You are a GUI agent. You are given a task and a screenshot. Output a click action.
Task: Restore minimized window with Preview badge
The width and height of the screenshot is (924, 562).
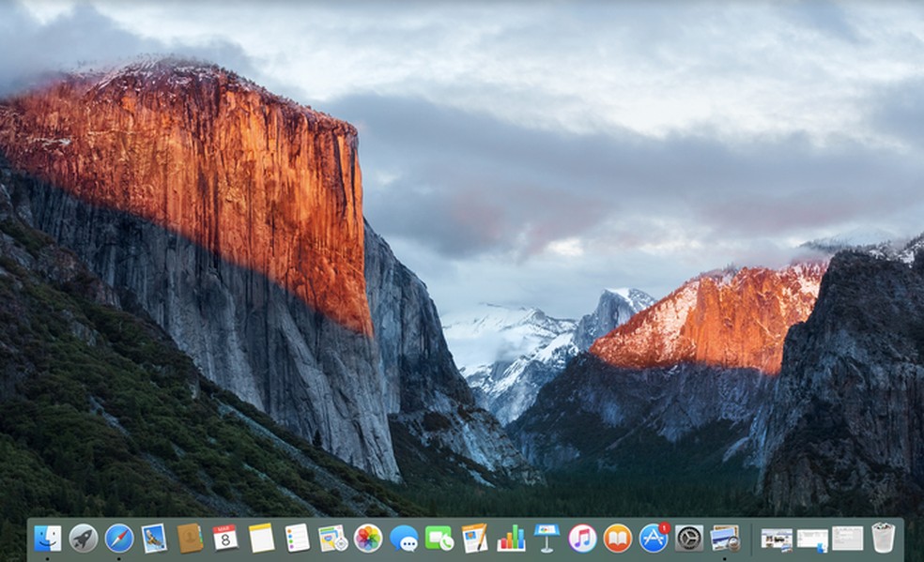tap(777, 539)
